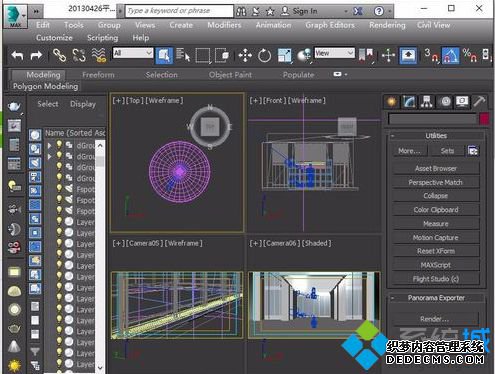The width and height of the screenshot is (495, 374).
Task: Click the More... utilities button
Action: click(x=409, y=151)
